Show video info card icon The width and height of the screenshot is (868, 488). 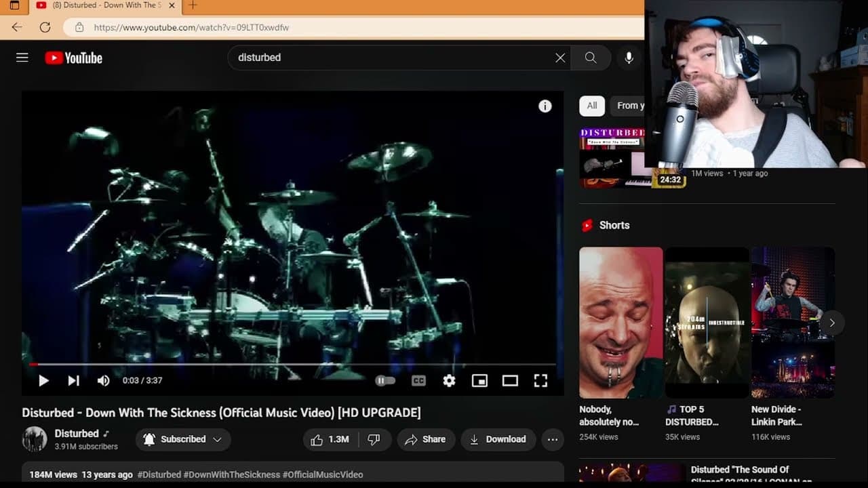(545, 106)
